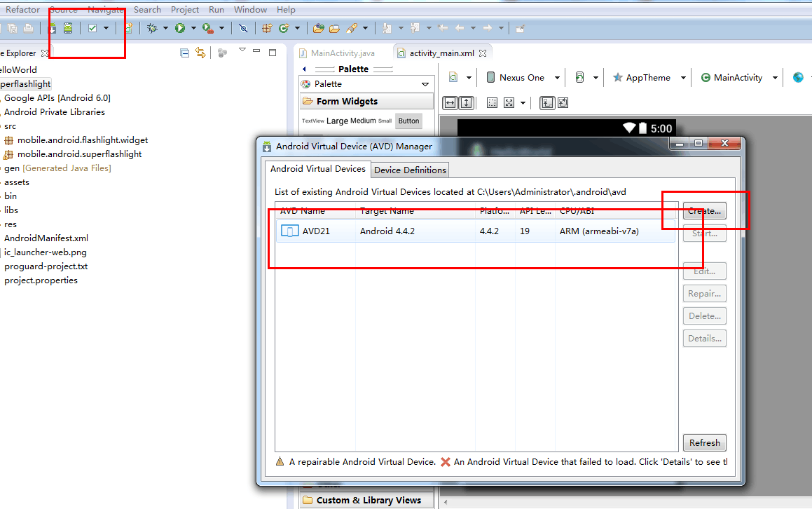
Task: Open the Android SDK Manager toolbar icon
Action: [53, 29]
